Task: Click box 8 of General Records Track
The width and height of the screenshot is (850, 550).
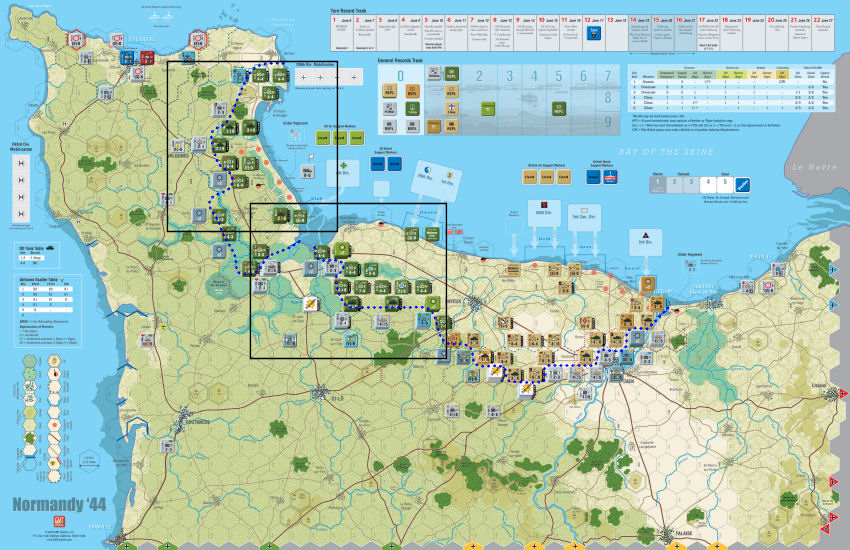Action: (608, 98)
